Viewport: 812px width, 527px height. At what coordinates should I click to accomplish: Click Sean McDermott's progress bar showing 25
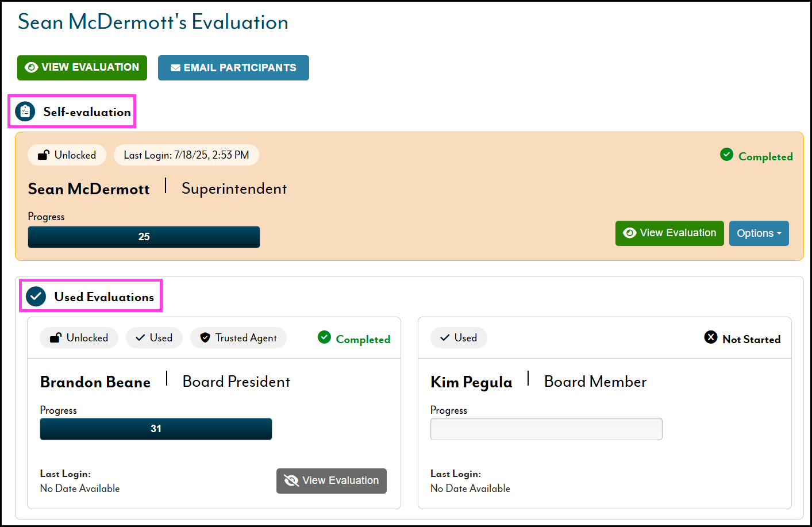(144, 237)
